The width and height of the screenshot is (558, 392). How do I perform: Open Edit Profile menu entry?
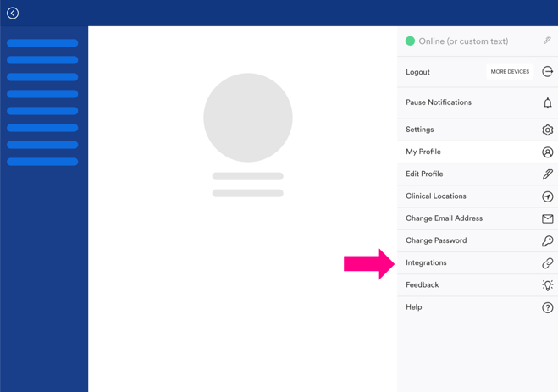click(x=478, y=174)
